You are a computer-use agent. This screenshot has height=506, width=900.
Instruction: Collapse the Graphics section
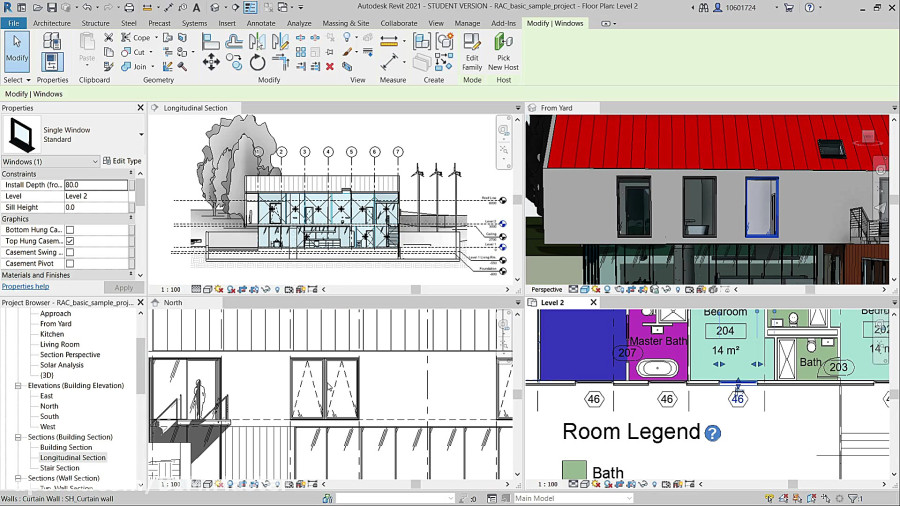tap(131, 219)
